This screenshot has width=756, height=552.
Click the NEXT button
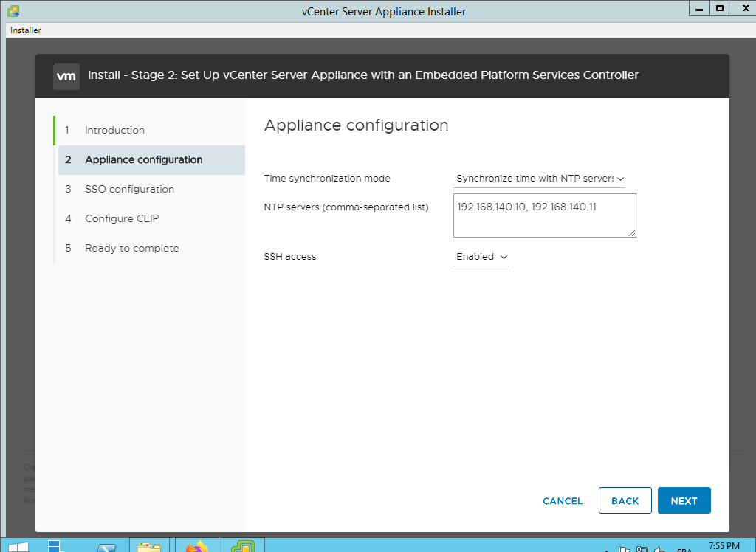pos(684,500)
